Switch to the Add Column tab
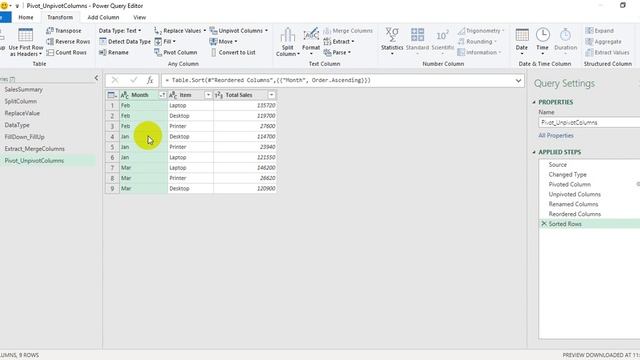 pos(103,17)
